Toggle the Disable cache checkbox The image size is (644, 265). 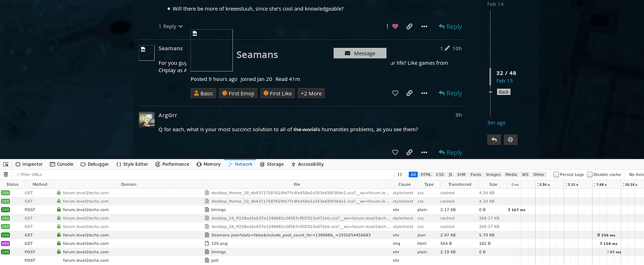pyautogui.click(x=590, y=174)
